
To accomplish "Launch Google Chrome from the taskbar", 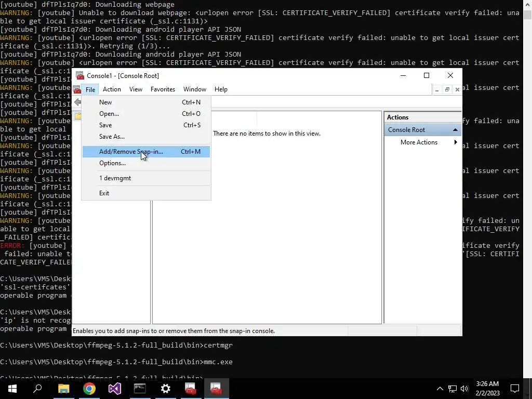I will point(89,389).
